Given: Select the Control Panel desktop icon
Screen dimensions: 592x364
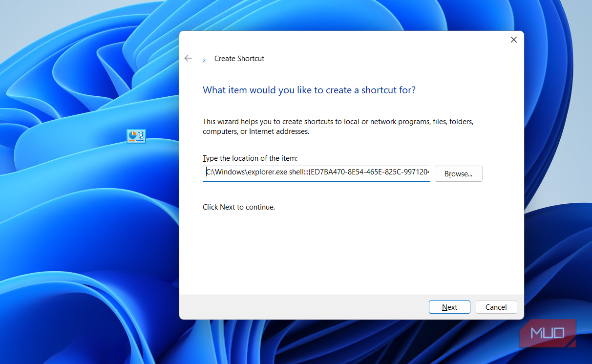Looking at the screenshot, I should pyautogui.click(x=136, y=136).
